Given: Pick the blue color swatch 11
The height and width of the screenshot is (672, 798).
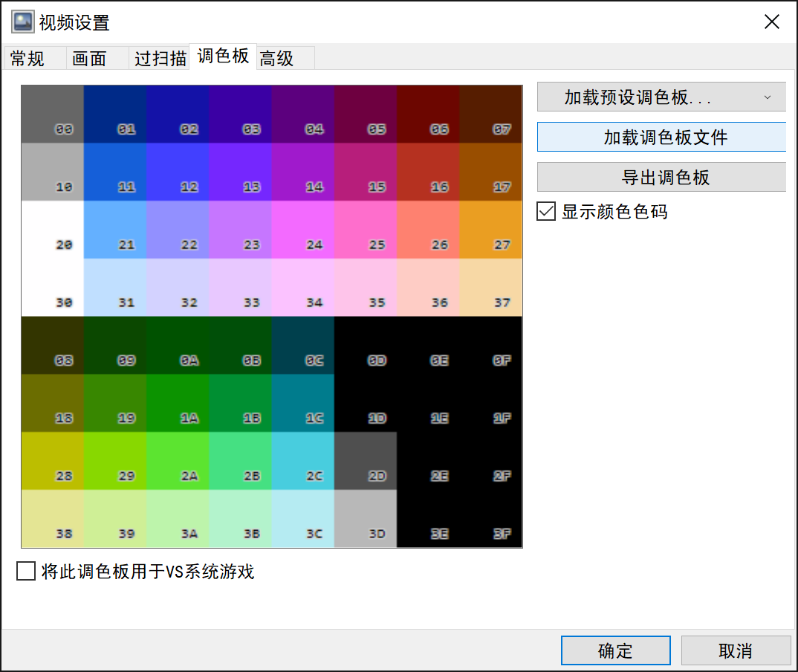Looking at the screenshot, I should pyautogui.click(x=115, y=172).
